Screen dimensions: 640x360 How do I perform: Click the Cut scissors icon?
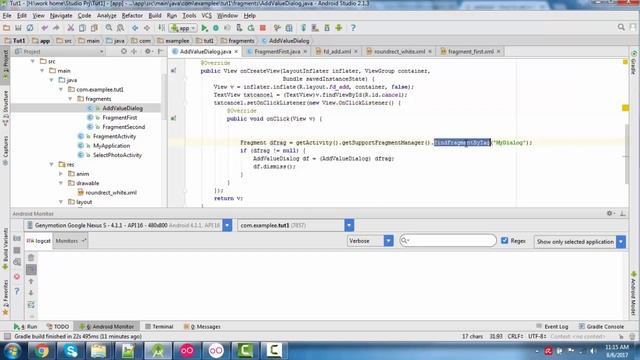(71, 28)
